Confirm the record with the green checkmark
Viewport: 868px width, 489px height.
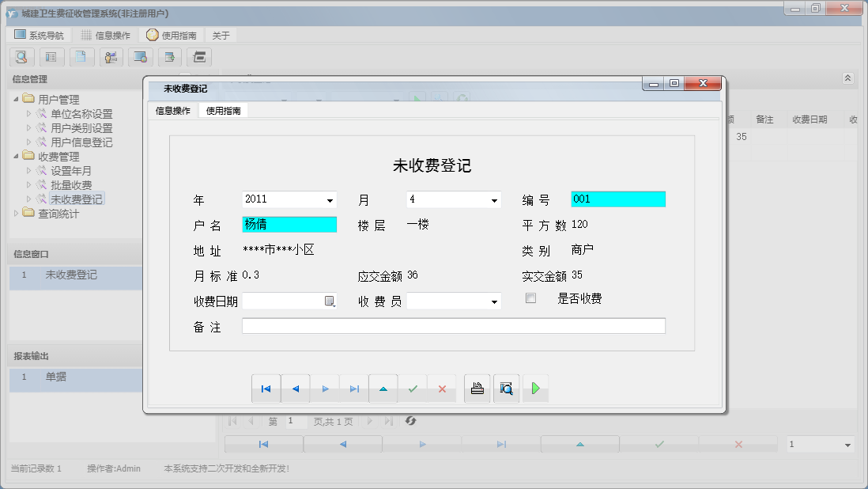point(413,388)
